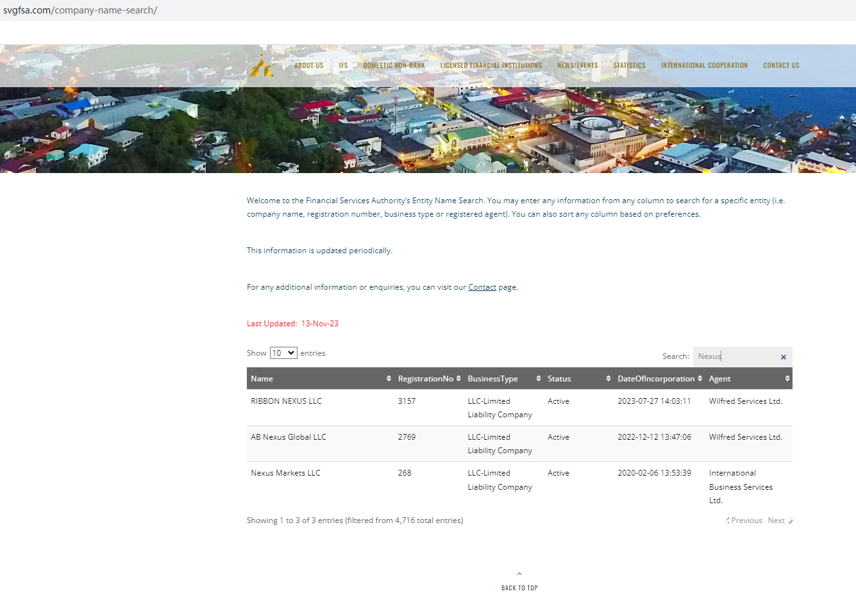
Task: Click the gold FSA logo icon
Action: click(x=262, y=65)
